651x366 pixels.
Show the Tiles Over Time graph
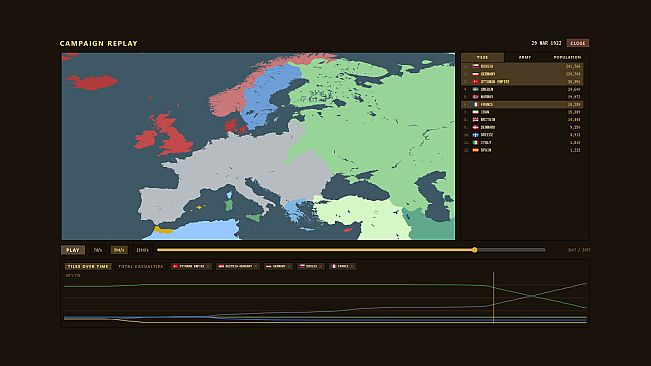click(88, 266)
